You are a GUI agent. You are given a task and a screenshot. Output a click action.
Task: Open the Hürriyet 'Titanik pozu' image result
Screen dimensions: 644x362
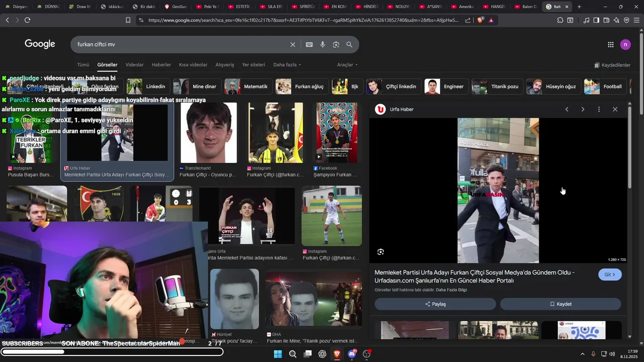pos(234,299)
